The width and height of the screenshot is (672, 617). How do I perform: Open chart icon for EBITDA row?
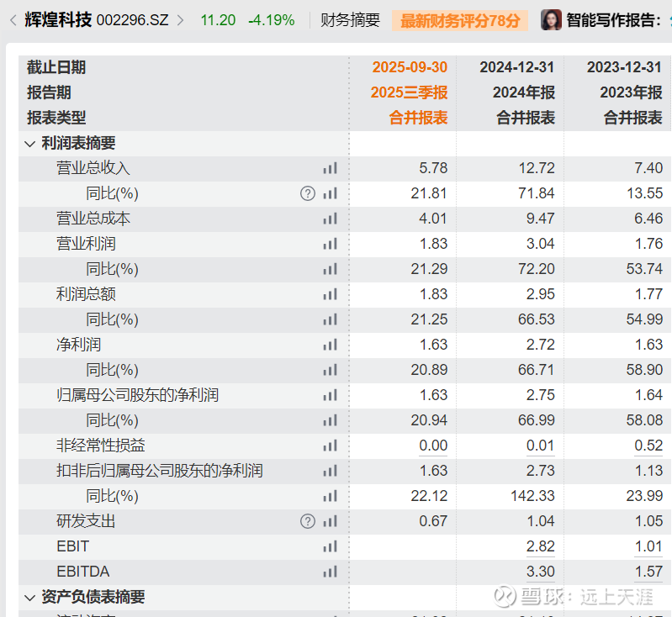330,572
